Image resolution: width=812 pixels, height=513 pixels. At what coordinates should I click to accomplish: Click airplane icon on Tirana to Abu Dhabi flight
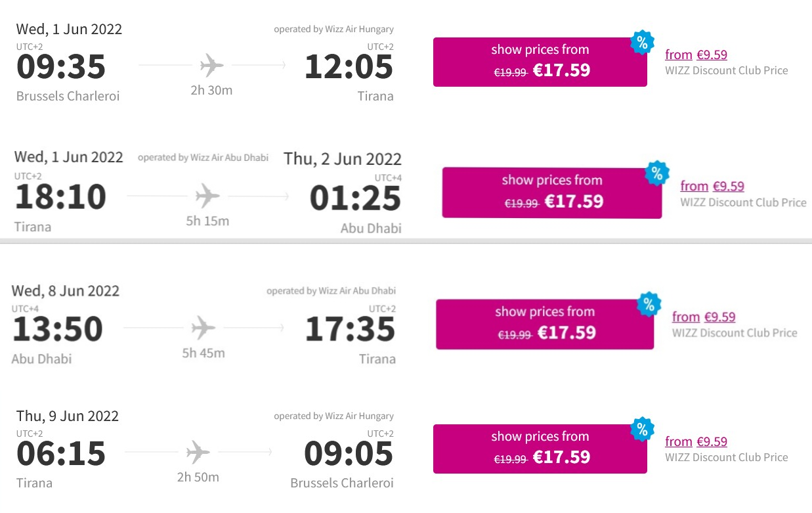pos(207,196)
